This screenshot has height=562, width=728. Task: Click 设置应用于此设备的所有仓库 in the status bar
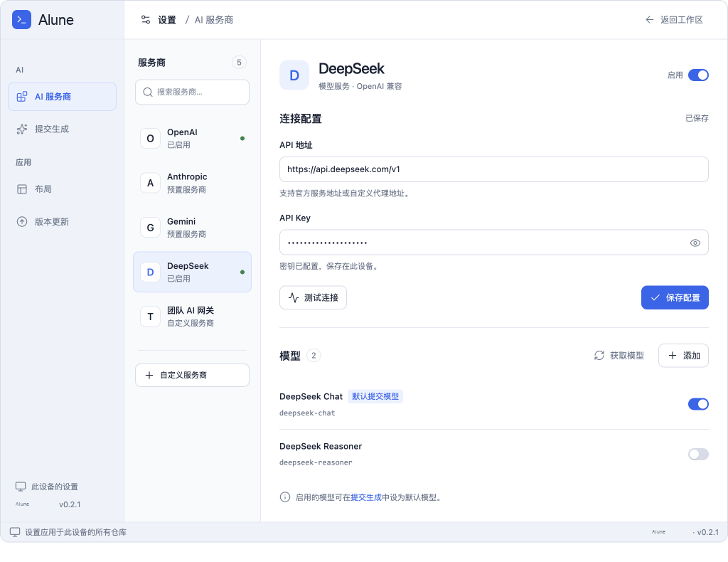pos(75,532)
